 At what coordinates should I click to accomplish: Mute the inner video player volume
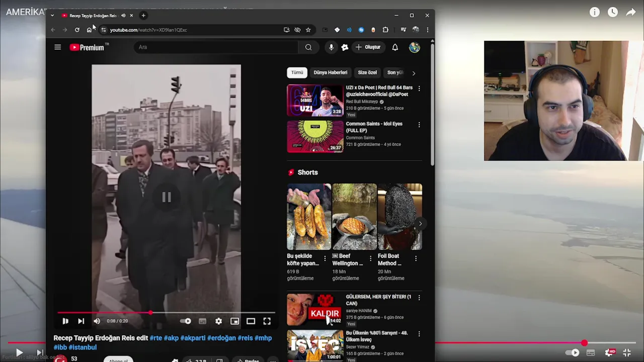point(97,321)
